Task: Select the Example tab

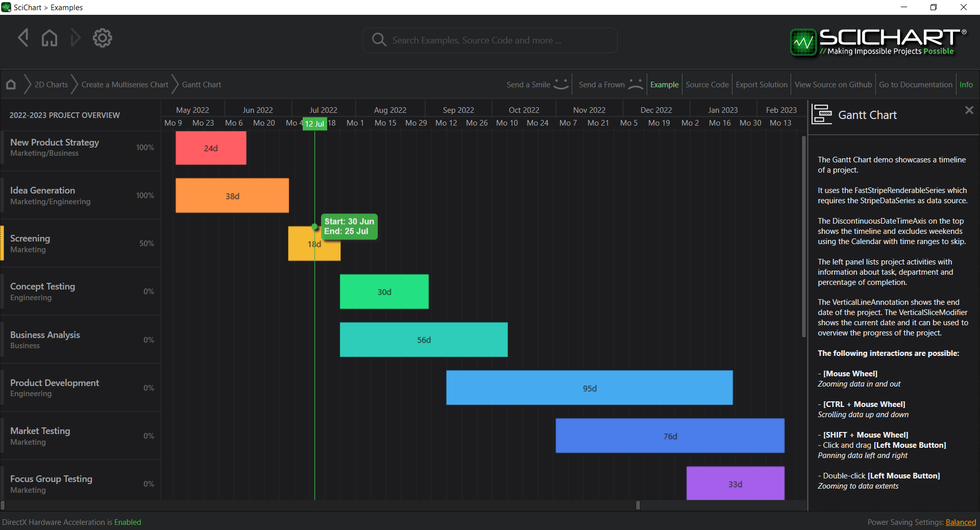Action: point(664,84)
